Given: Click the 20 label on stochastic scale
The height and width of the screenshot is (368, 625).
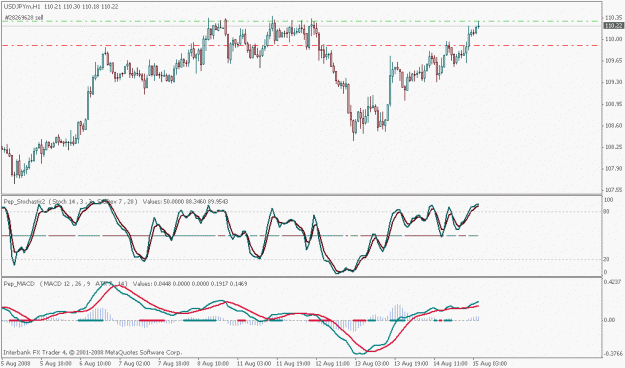Looking at the screenshot, I should click(x=607, y=260).
